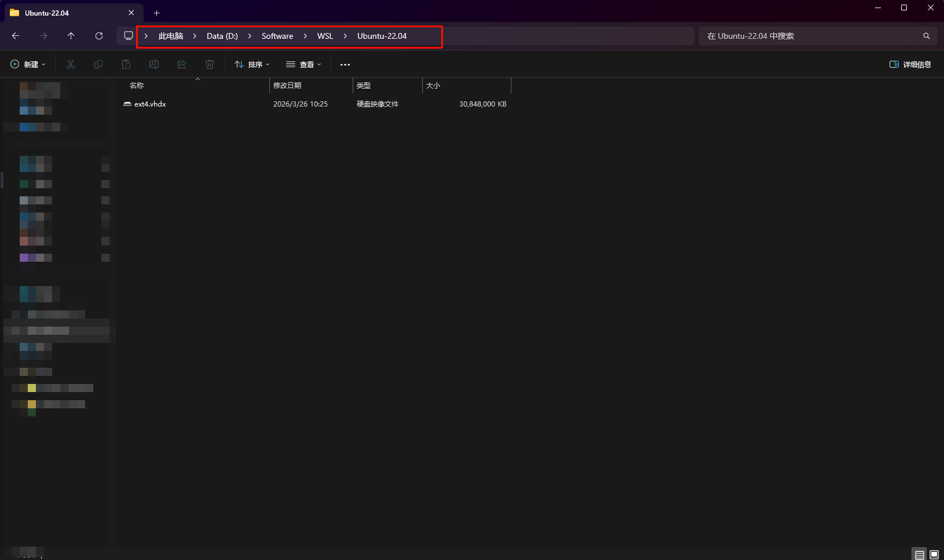This screenshot has height=560, width=944.
Task: Click Ubuntu-22.04 in the breadcrumb path
Action: pos(382,36)
